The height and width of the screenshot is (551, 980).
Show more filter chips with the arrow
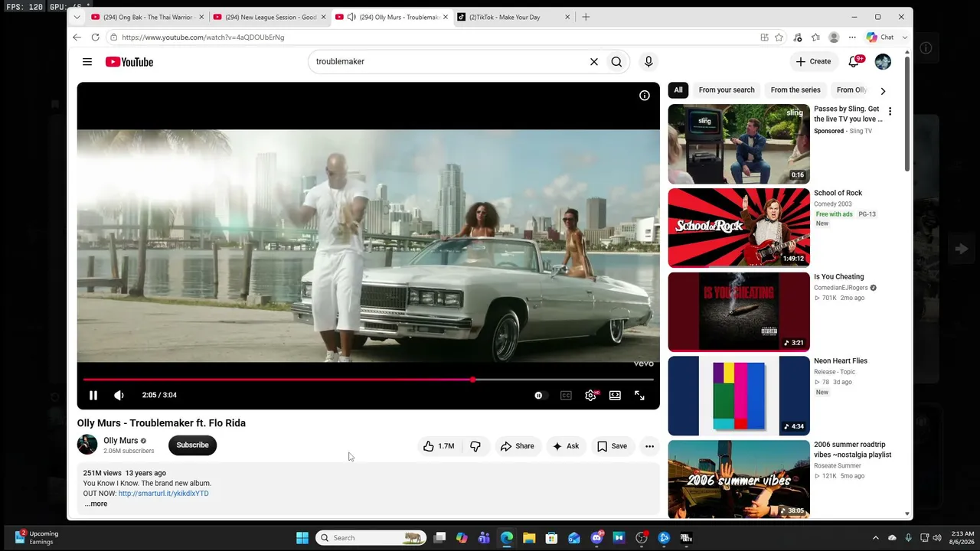pyautogui.click(x=883, y=90)
